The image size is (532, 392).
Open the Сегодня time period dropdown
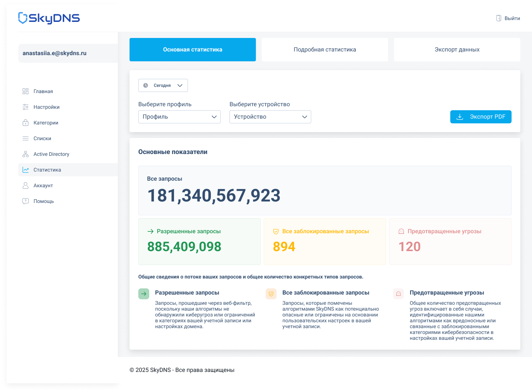point(163,85)
